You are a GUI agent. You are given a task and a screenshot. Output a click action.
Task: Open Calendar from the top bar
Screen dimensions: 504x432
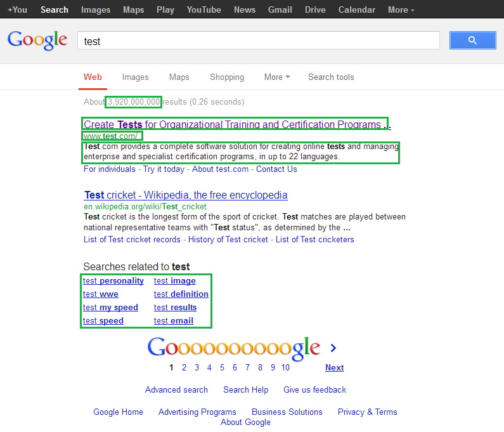(356, 10)
